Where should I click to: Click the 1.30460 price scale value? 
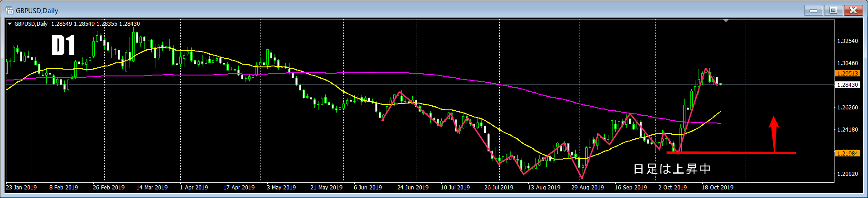(x=847, y=63)
